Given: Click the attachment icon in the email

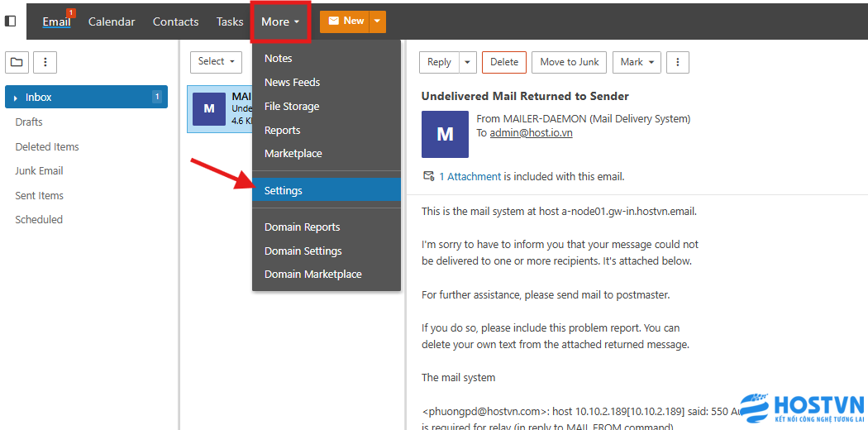Looking at the screenshot, I should (x=428, y=176).
